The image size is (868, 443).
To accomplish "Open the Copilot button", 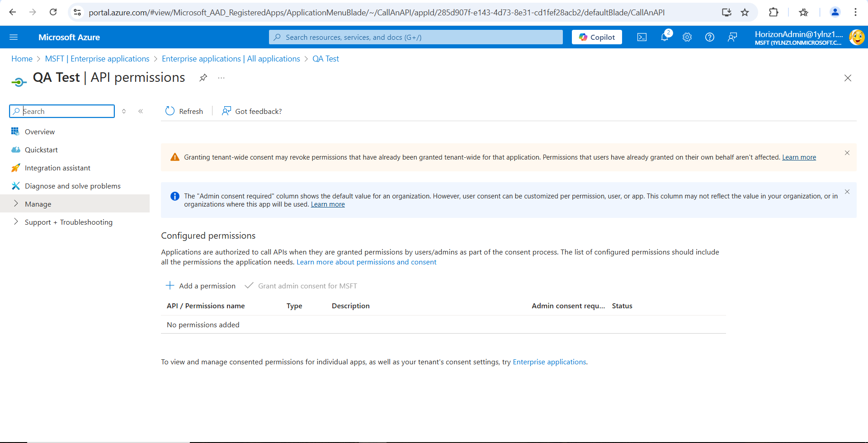I will tap(597, 37).
